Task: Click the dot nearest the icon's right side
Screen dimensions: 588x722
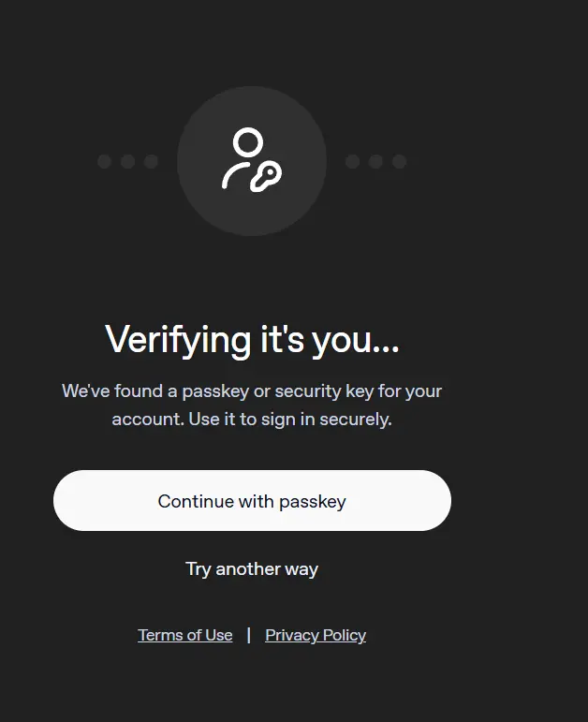Action: tap(352, 162)
